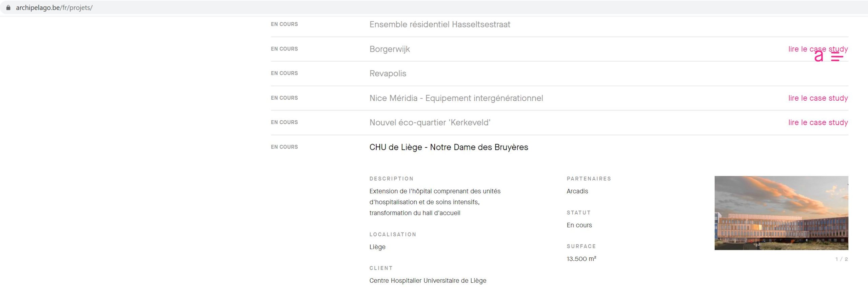Click the lock icon in address bar
868x301 pixels.
8,7
